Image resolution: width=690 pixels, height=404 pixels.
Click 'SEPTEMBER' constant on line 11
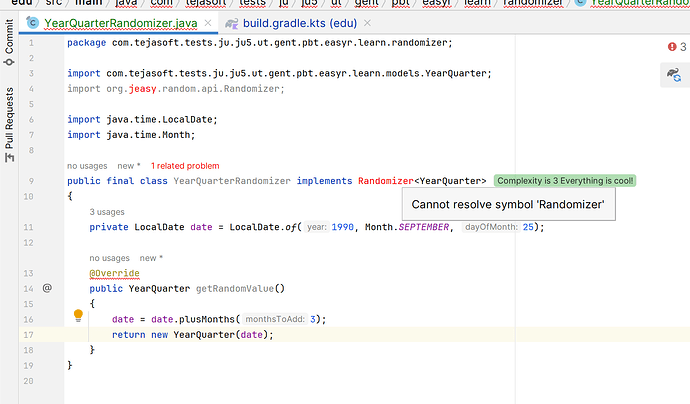click(x=424, y=227)
